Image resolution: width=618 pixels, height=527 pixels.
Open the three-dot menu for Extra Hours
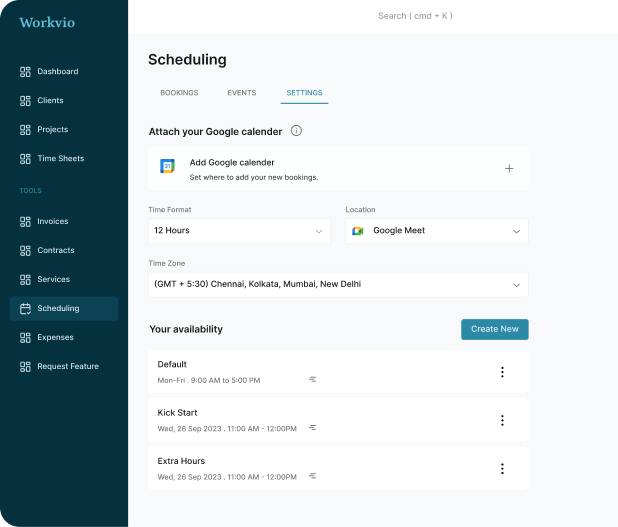(502, 468)
